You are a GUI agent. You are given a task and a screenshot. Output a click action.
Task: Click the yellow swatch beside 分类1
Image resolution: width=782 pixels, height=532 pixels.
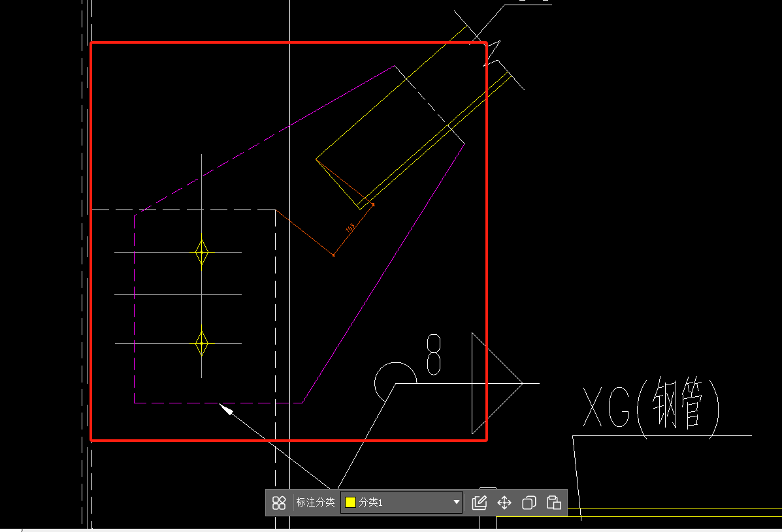tap(351, 502)
